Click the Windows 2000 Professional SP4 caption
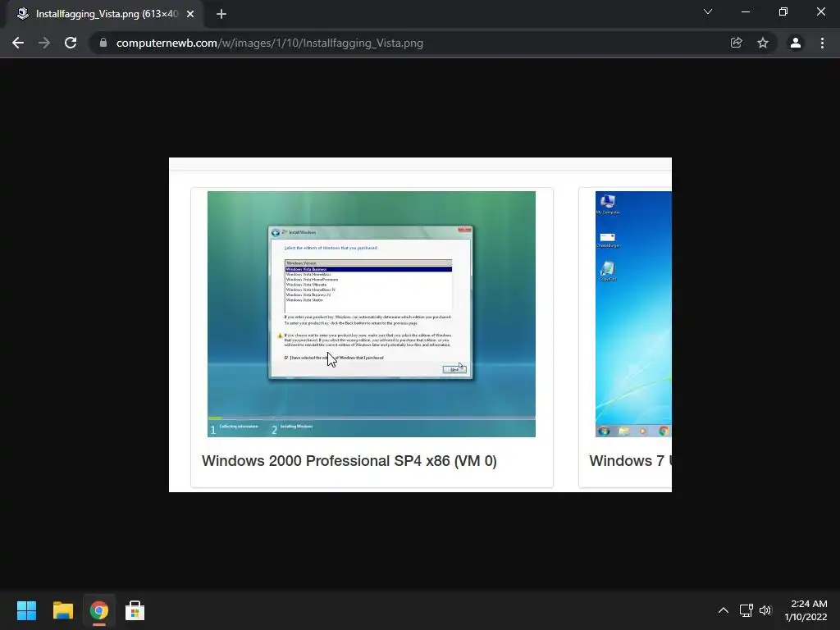 (349, 461)
